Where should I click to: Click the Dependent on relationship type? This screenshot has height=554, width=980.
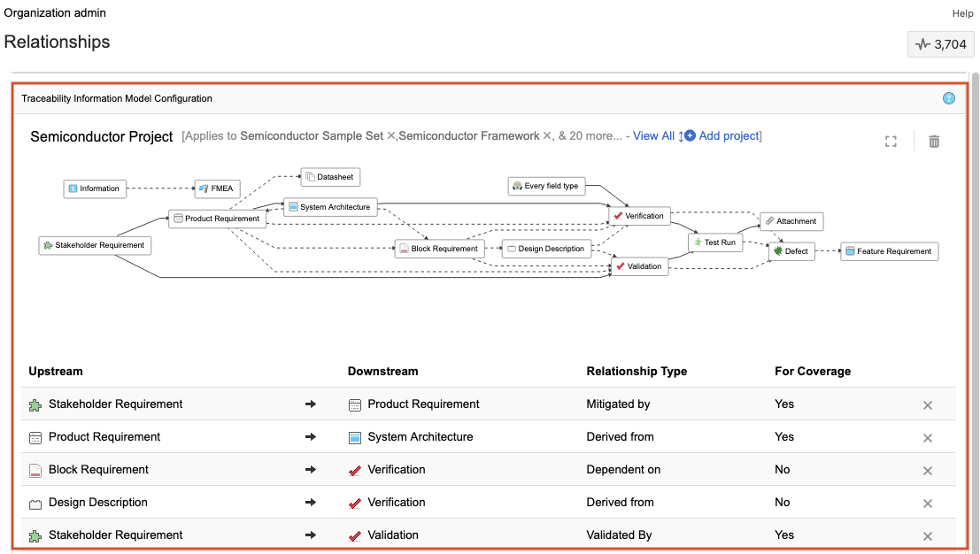click(623, 470)
